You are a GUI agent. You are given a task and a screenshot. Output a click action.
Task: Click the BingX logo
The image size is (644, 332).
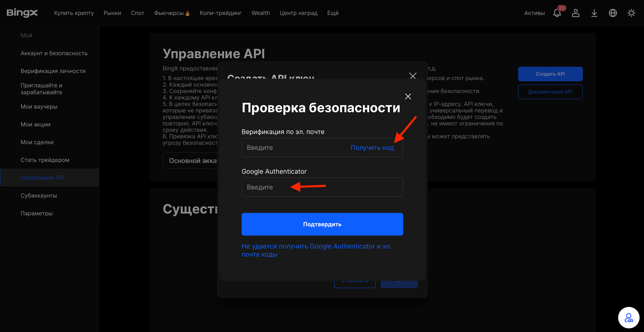coord(22,13)
